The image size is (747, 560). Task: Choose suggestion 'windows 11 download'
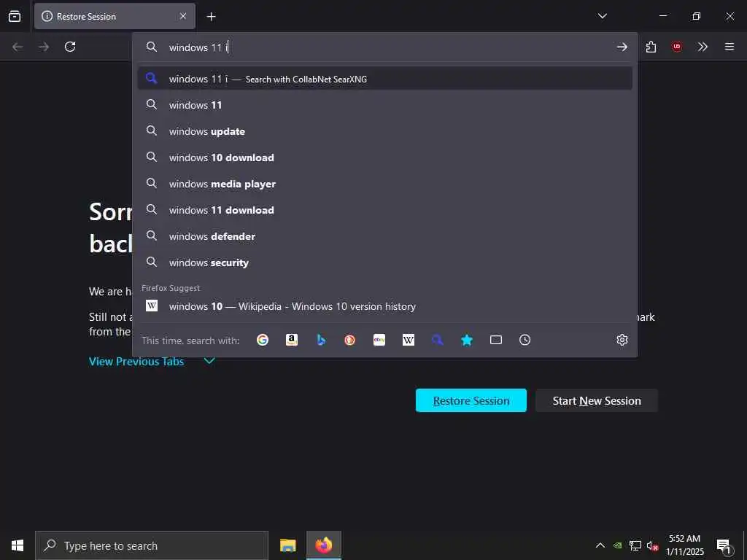click(x=385, y=210)
